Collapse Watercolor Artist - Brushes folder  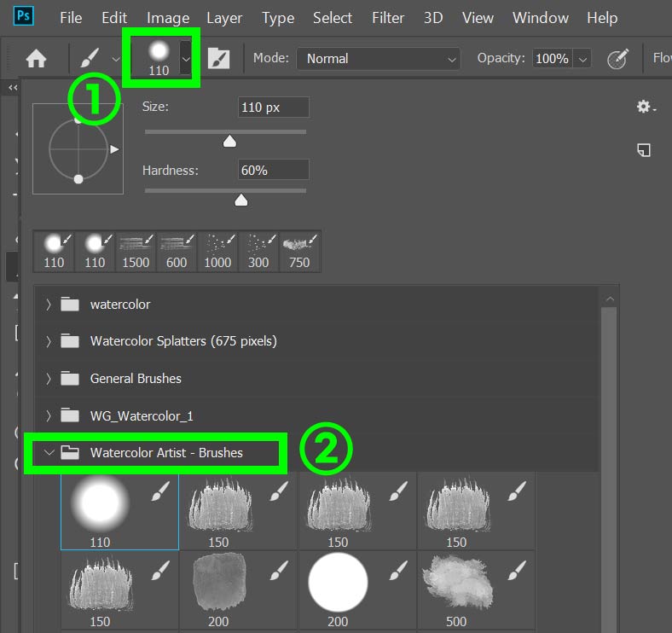[x=49, y=452]
